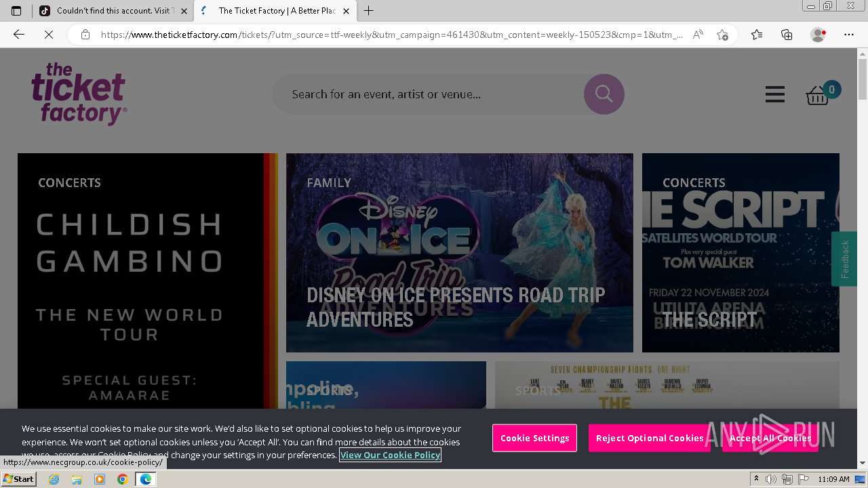This screenshot has height=488, width=868.
Task: Close the TikTok 'Couldn't find this account' tab
Action: (x=184, y=11)
